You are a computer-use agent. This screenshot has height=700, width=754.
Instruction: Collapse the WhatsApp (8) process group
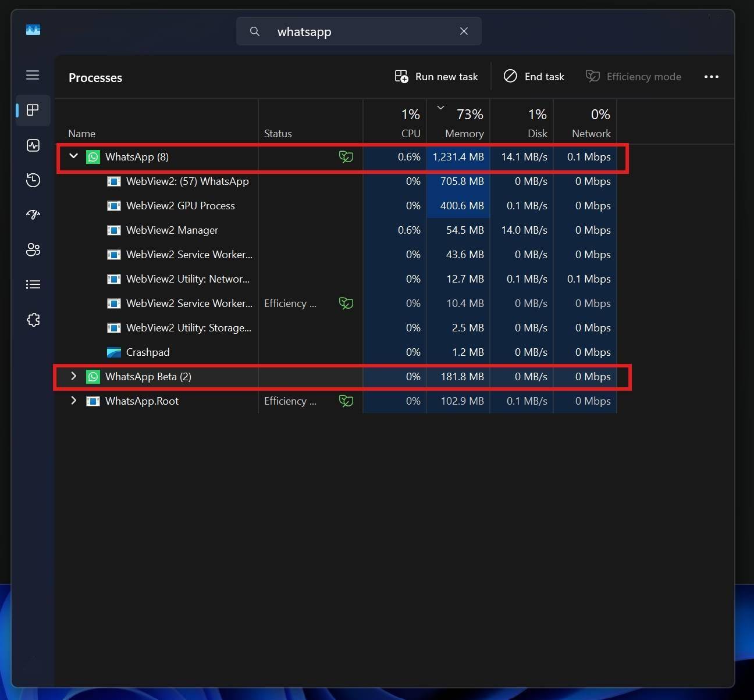(74, 156)
